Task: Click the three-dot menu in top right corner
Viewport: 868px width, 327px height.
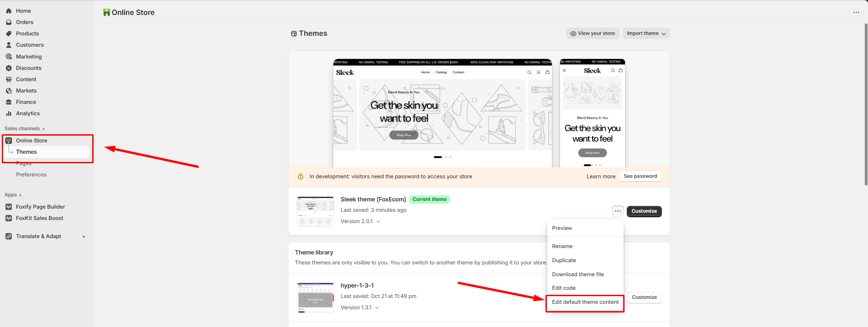Action: point(856,12)
